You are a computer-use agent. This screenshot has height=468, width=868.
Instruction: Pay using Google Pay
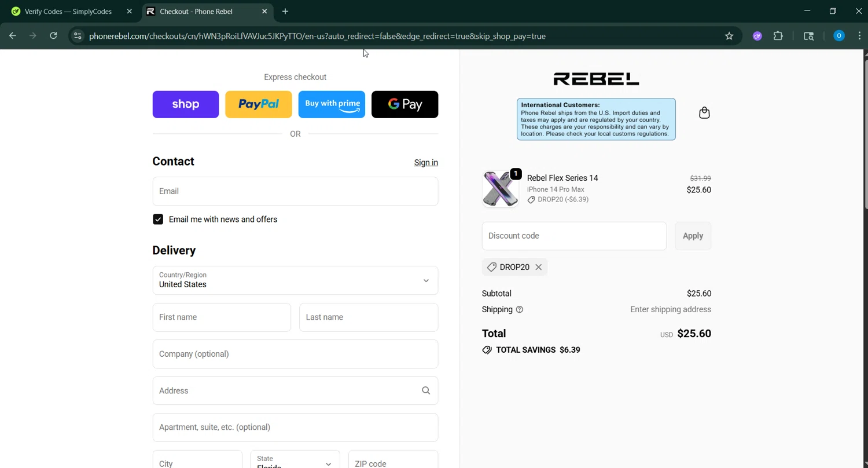click(404, 104)
